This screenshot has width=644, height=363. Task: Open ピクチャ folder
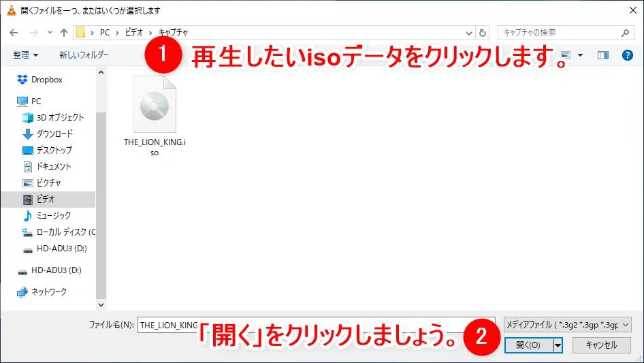42,183
